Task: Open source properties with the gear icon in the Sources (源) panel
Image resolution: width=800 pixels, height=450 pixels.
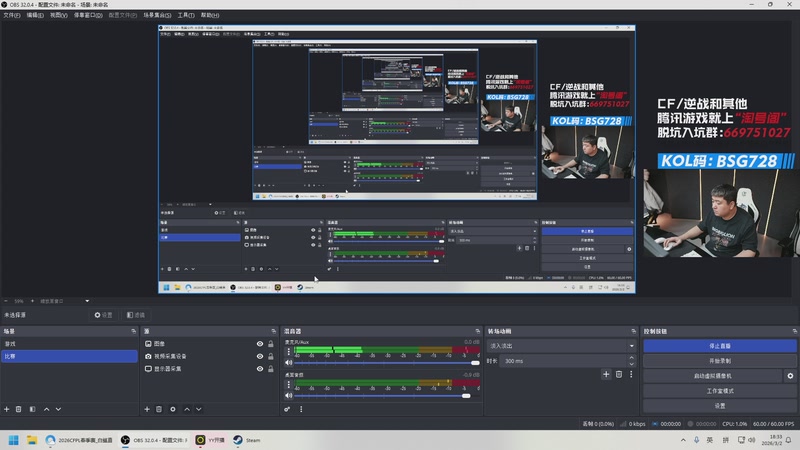Action: [x=173, y=409]
